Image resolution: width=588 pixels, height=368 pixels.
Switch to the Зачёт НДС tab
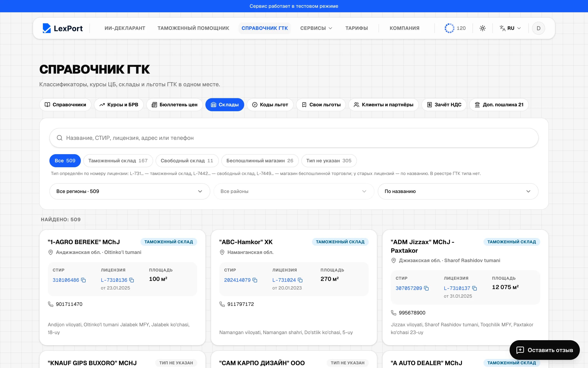pos(444,105)
